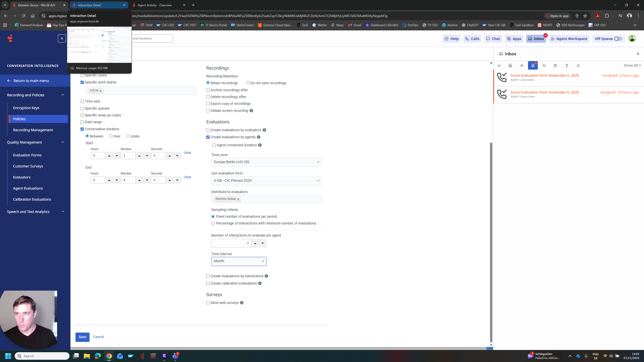Click the Save button

click(82, 337)
